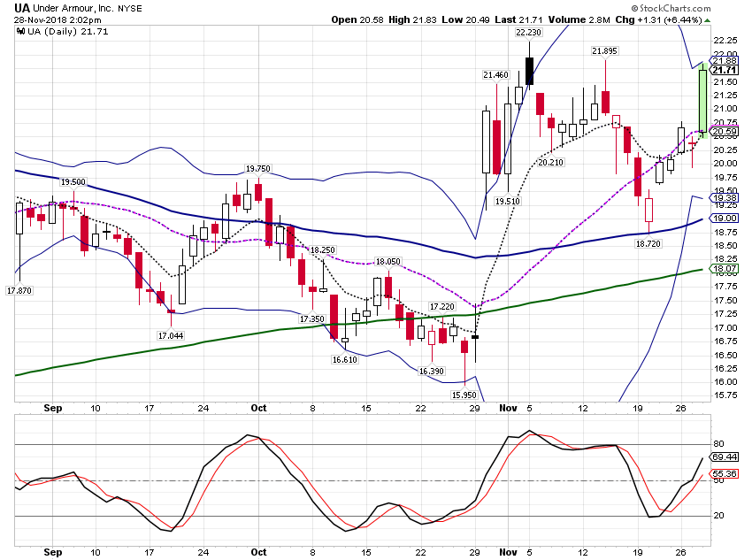Image resolution: width=752 pixels, height=560 pixels.
Task: Click the 15.950 lowest price label
Action: (x=464, y=395)
